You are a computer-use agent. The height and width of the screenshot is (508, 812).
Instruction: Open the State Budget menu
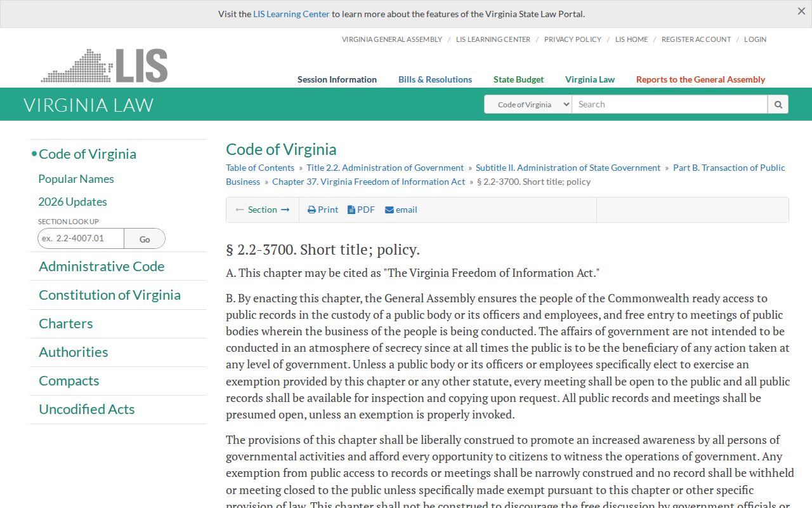coord(518,79)
